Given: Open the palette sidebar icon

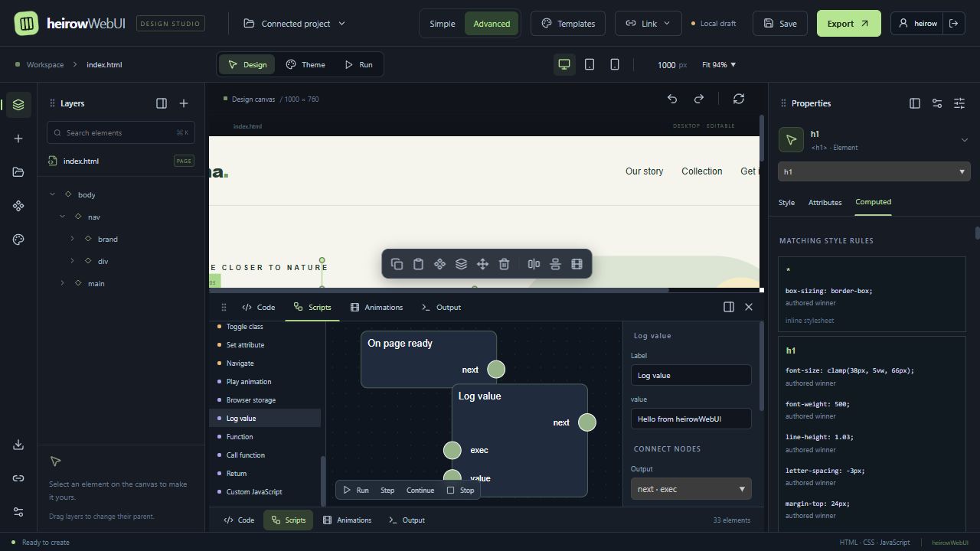Looking at the screenshot, I should [x=18, y=240].
